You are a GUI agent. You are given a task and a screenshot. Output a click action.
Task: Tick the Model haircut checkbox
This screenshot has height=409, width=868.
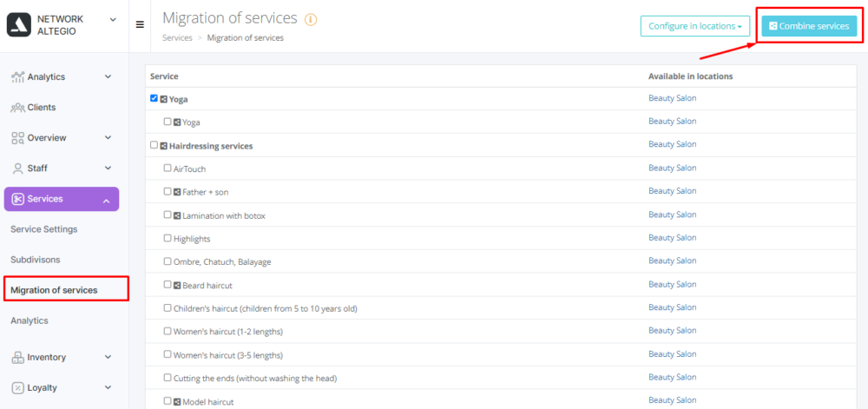tap(168, 400)
